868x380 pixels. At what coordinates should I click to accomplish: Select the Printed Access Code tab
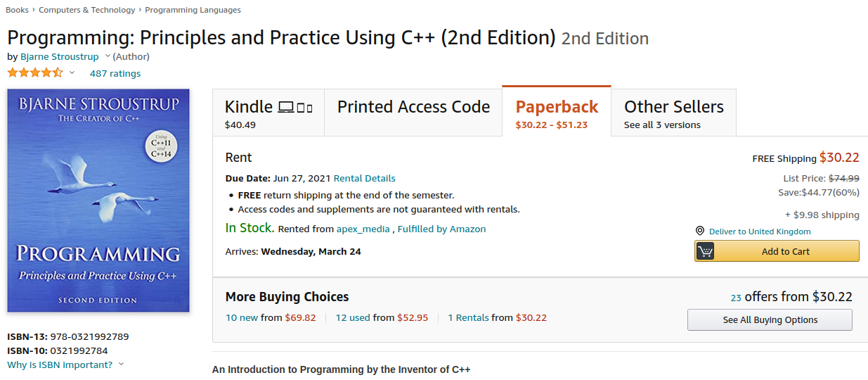point(413,107)
